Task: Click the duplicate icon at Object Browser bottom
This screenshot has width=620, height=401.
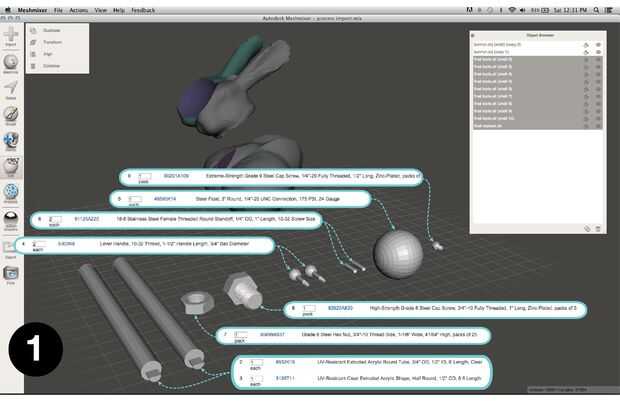Action: click(x=587, y=229)
